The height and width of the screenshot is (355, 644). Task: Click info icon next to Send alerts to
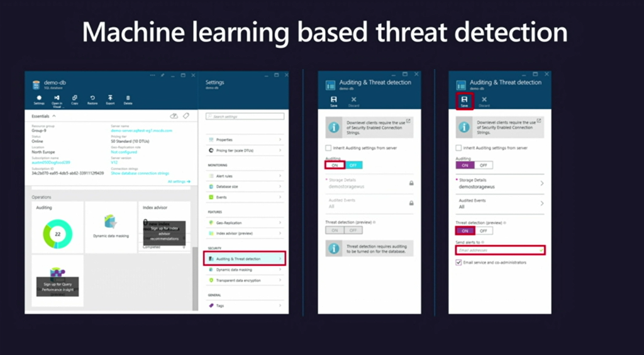[x=482, y=242]
